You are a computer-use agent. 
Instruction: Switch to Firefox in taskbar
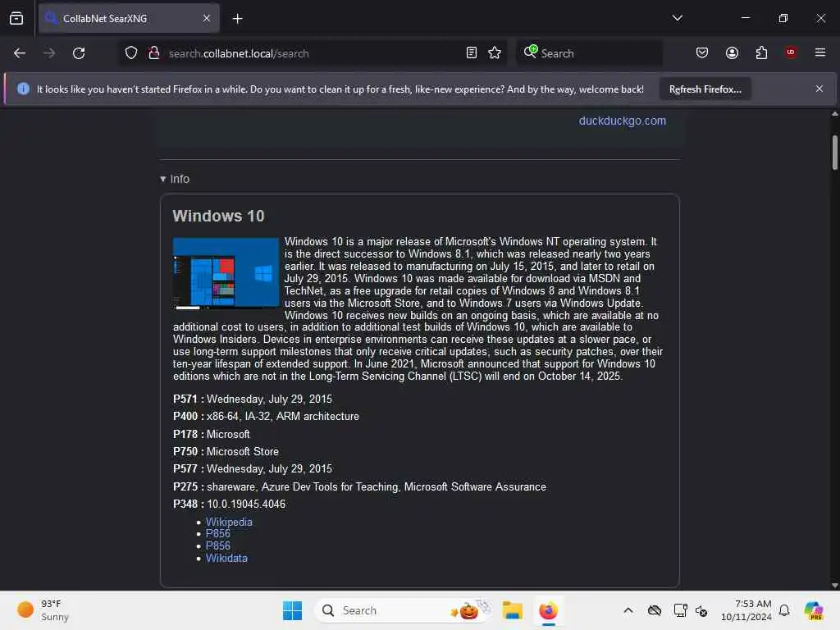point(548,610)
